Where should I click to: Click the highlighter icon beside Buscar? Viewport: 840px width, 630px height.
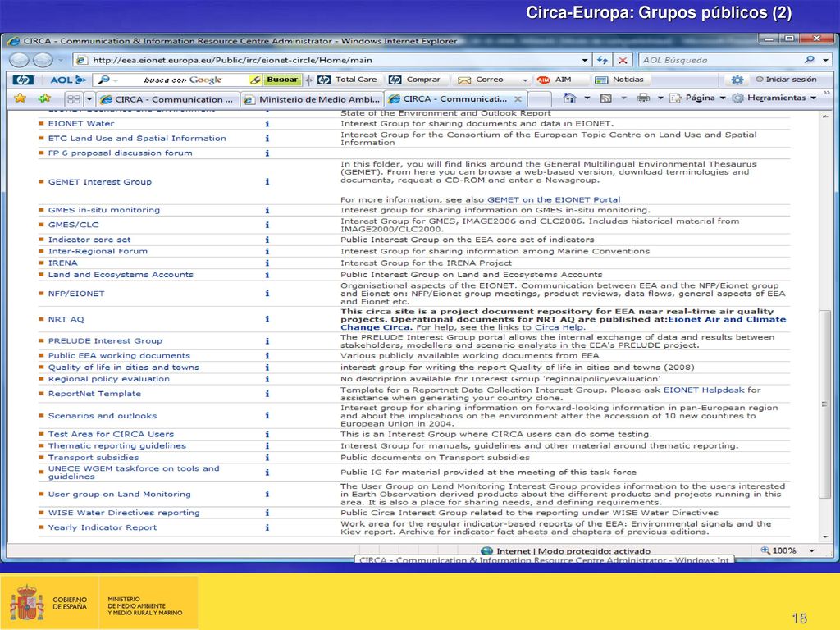(256, 80)
